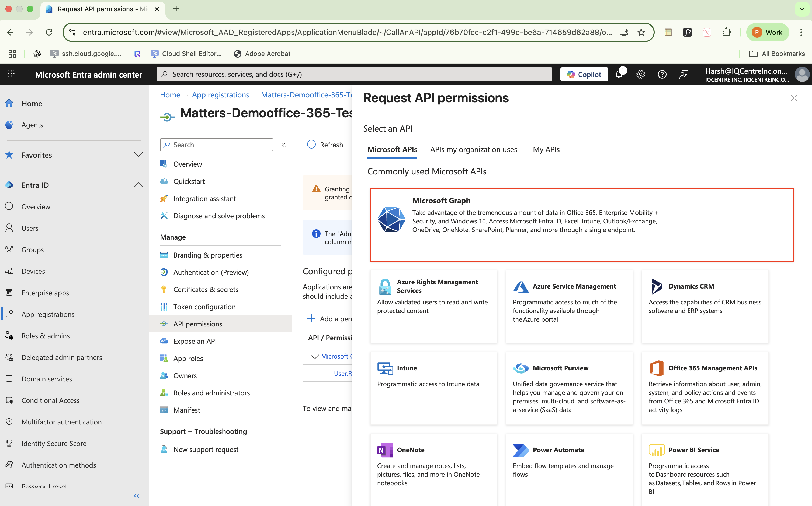Collapse the Entra ID section
The width and height of the screenshot is (812, 506).
click(138, 185)
